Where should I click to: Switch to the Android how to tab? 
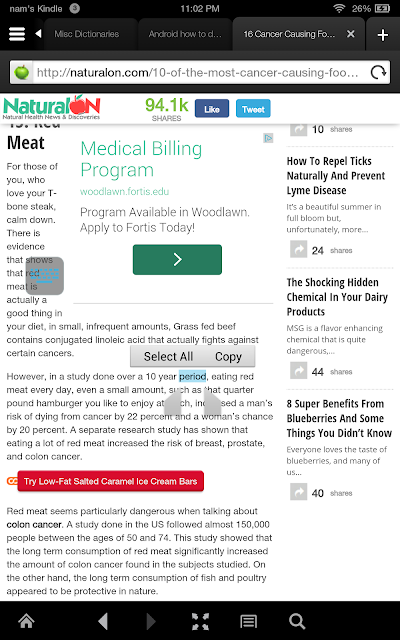pos(185,34)
